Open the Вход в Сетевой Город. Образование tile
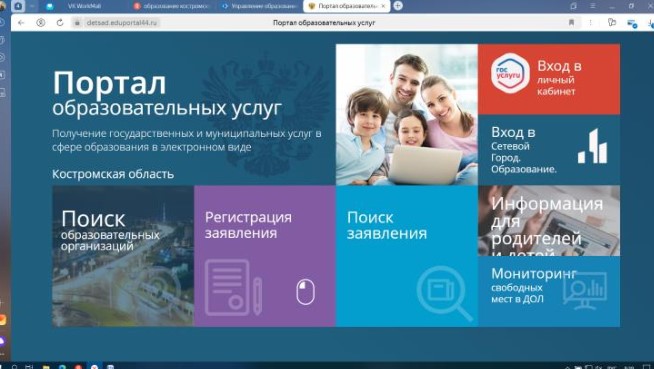The image size is (654, 369). (549, 150)
